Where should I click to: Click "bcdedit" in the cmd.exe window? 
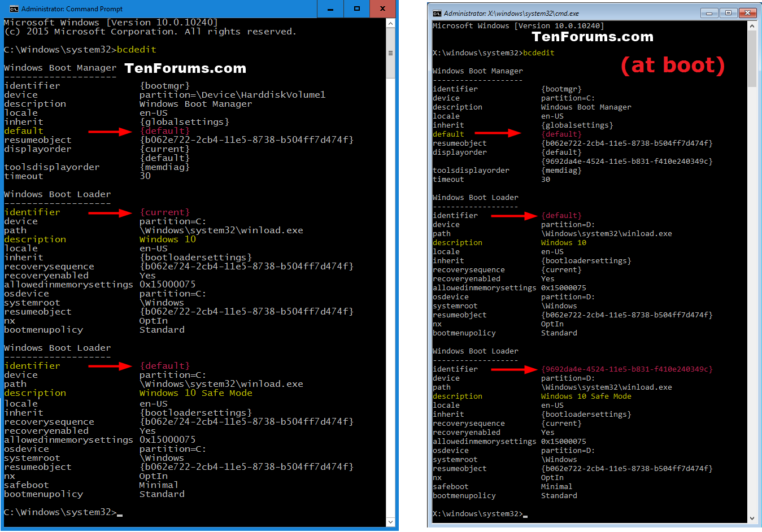click(539, 53)
